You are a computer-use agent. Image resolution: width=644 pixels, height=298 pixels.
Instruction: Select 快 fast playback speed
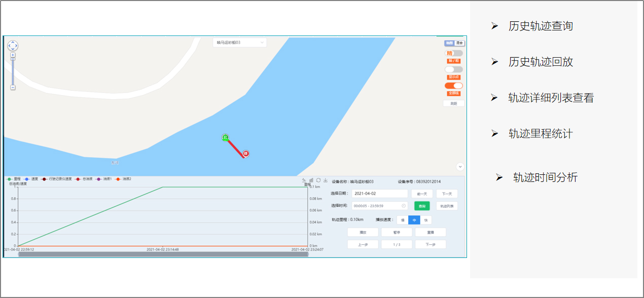(426, 220)
